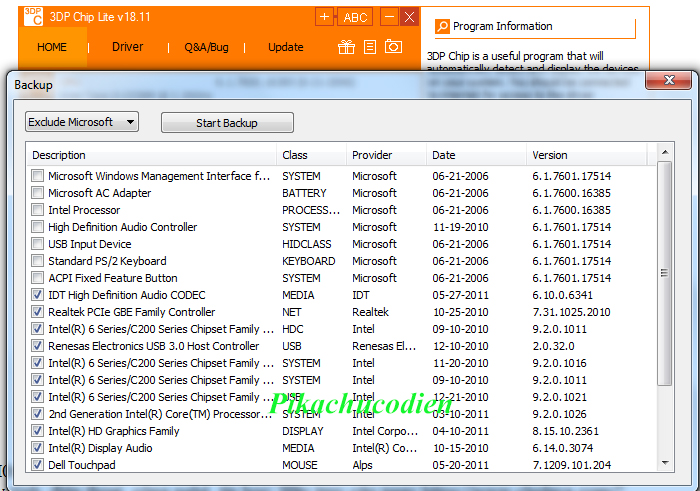Select the Dell Touchpad row text
The height and width of the screenshot is (491, 700).
point(82,465)
